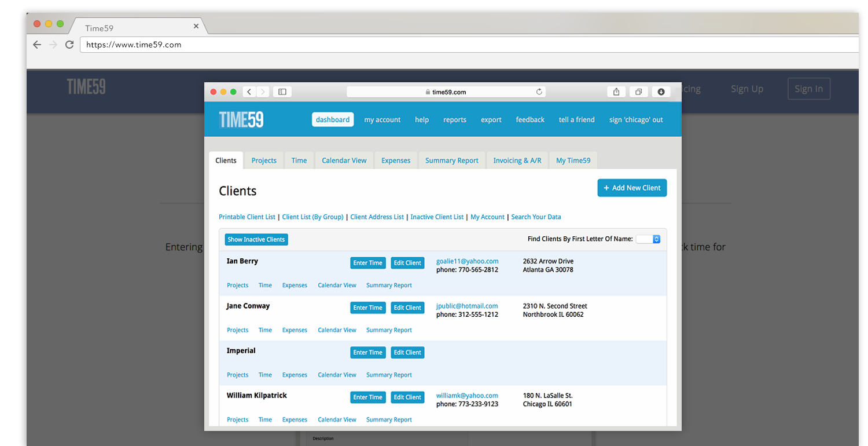Viewport: 868px width, 446px height.
Task: Open the Safari downloads icon
Action: click(x=661, y=92)
